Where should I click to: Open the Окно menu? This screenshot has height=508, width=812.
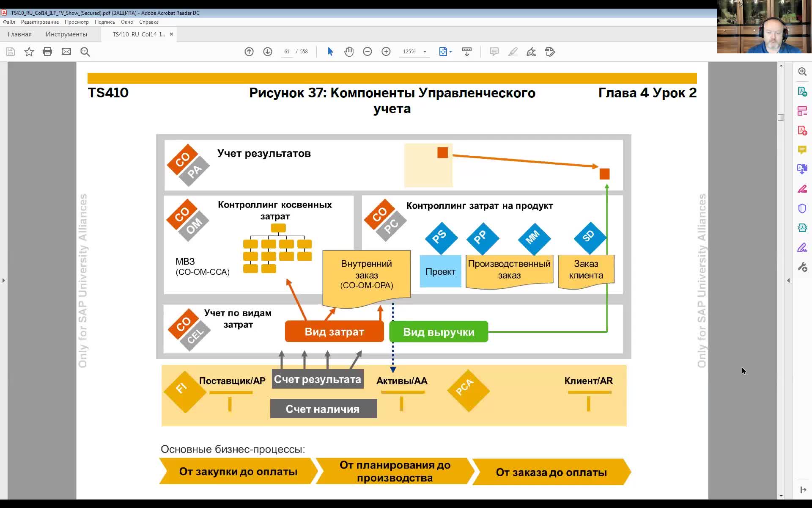click(127, 22)
